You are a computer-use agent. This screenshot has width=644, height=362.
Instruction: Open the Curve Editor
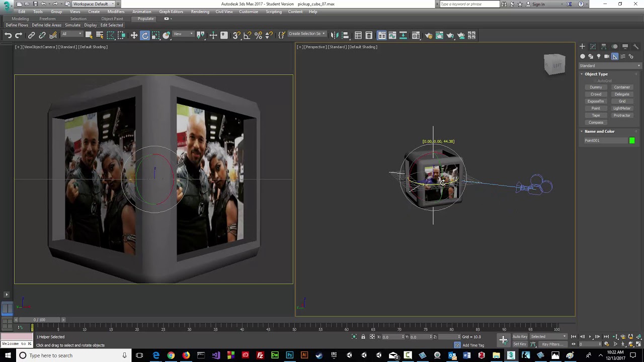[x=392, y=35]
